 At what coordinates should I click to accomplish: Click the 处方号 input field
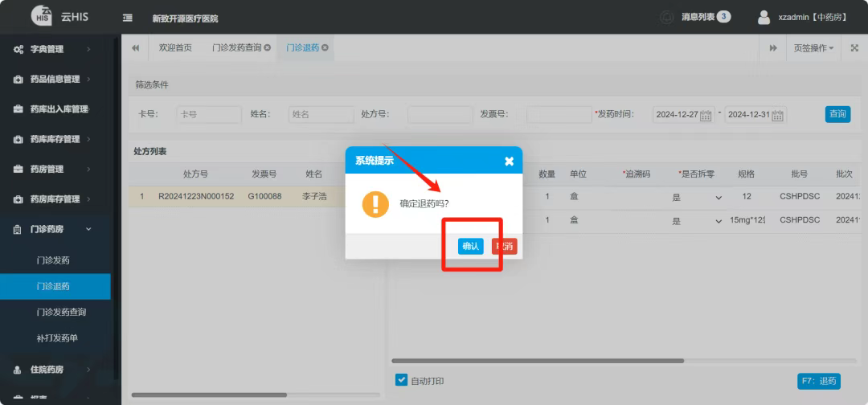click(440, 115)
